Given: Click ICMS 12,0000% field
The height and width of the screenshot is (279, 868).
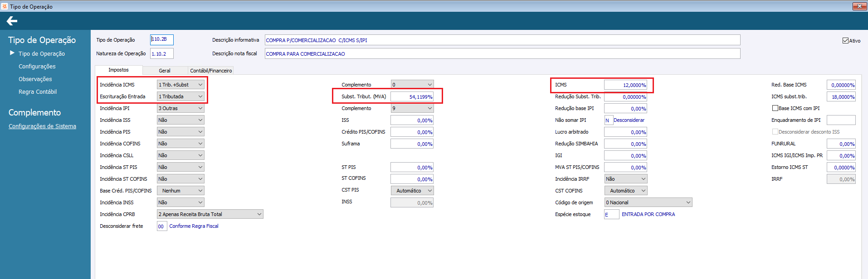Looking at the screenshot, I should click(x=626, y=85).
